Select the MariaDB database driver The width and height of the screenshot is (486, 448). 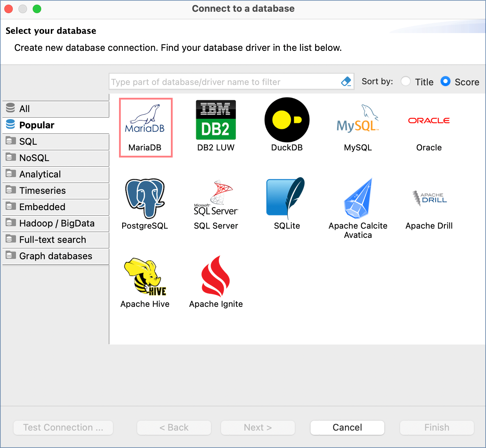pos(146,128)
